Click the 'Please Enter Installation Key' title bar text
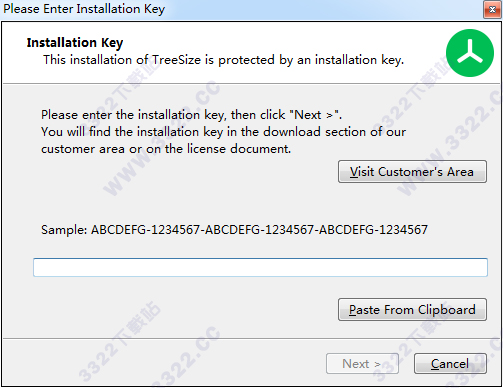This screenshot has height=388, width=503. pos(84,9)
